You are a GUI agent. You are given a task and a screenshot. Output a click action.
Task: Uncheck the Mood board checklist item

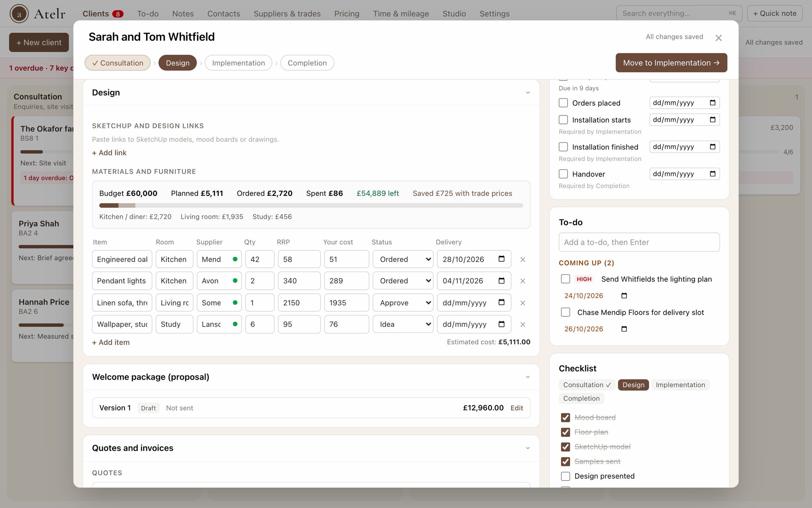565,417
